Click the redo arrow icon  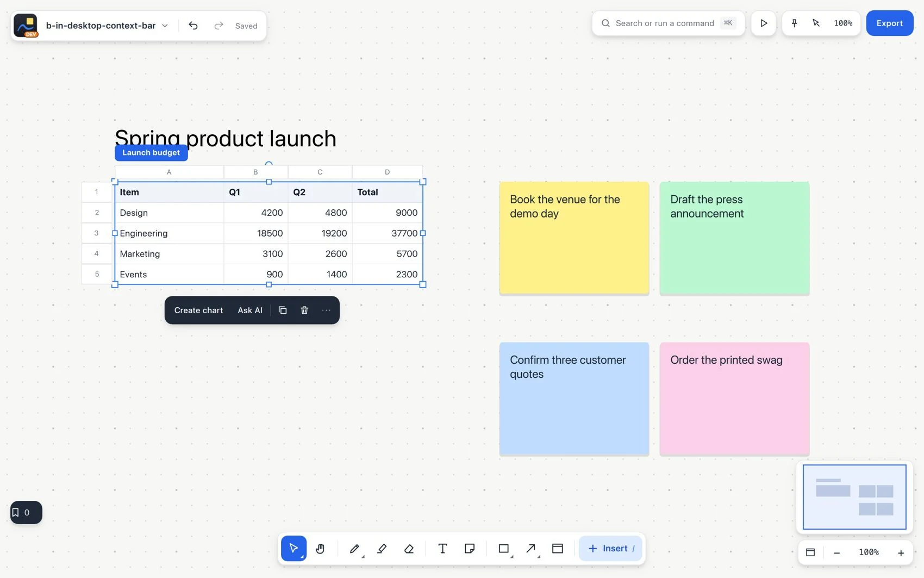coord(218,26)
